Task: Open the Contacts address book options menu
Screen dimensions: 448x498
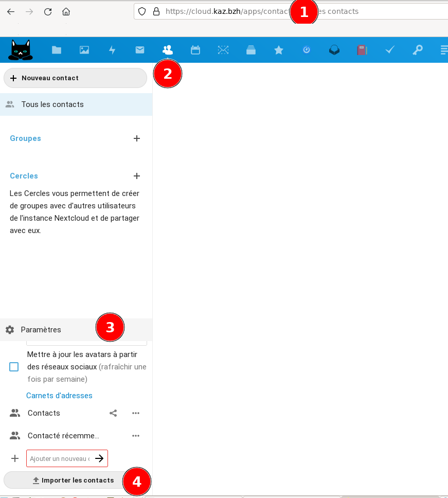Action: [x=136, y=413]
